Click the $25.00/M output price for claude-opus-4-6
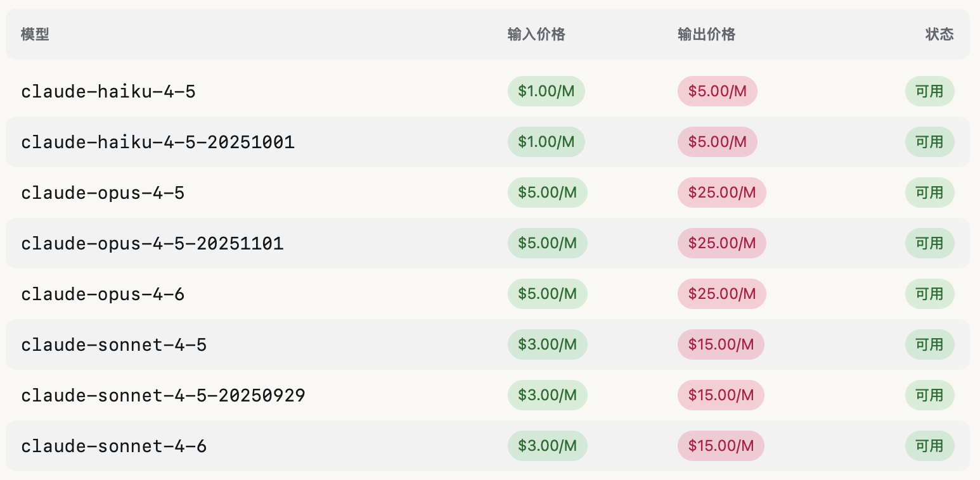980x480 pixels. coord(721,294)
